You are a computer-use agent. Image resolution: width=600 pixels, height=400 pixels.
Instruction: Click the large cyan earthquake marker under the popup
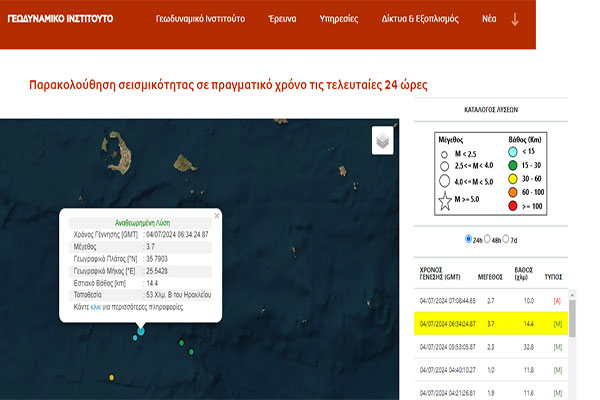pyautogui.click(x=140, y=330)
